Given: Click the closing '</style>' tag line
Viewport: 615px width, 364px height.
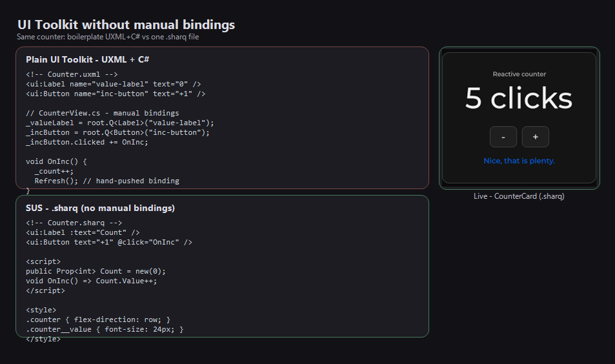Looking at the screenshot, I should [x=43, y=339].
